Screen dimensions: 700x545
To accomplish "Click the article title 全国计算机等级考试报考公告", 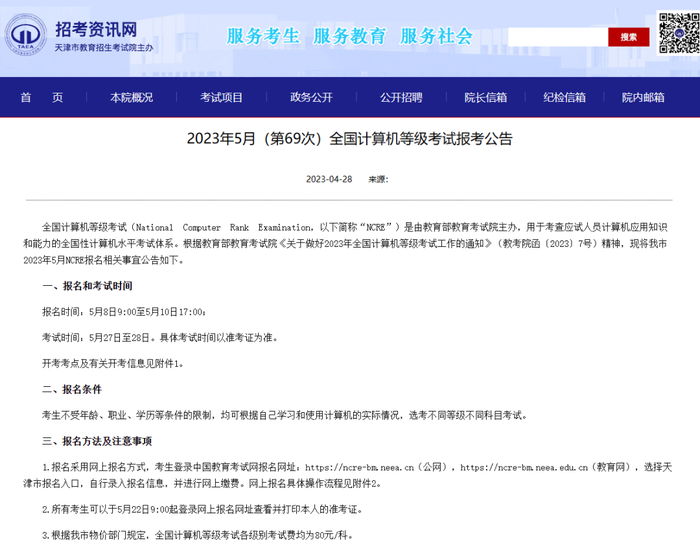I will tap(349, 139).
